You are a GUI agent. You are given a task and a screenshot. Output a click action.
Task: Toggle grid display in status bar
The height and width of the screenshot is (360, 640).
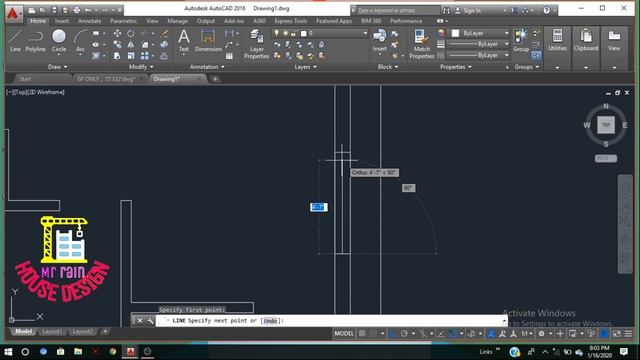pyautogui.click(x=362, y=334)
